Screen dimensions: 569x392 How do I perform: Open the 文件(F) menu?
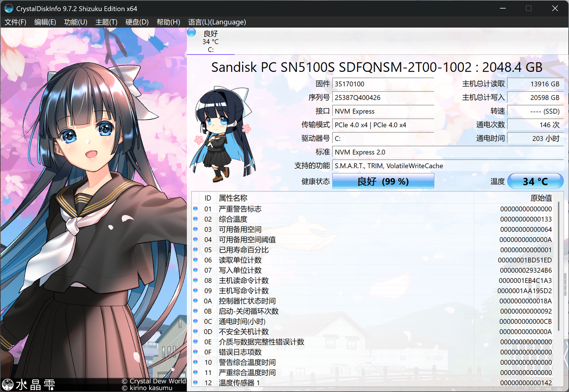coord(15,22)
